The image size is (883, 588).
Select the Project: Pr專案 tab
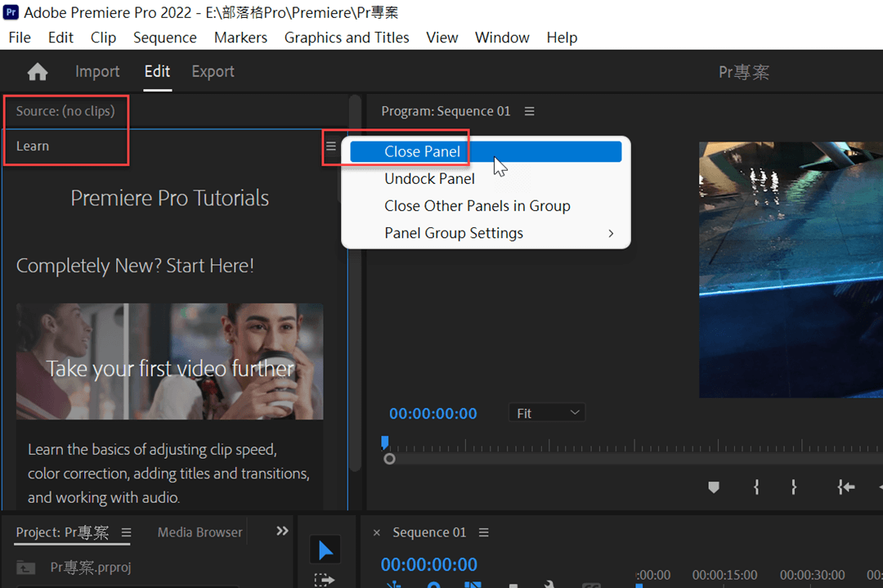pyautogui.click(x=62, y=532)
